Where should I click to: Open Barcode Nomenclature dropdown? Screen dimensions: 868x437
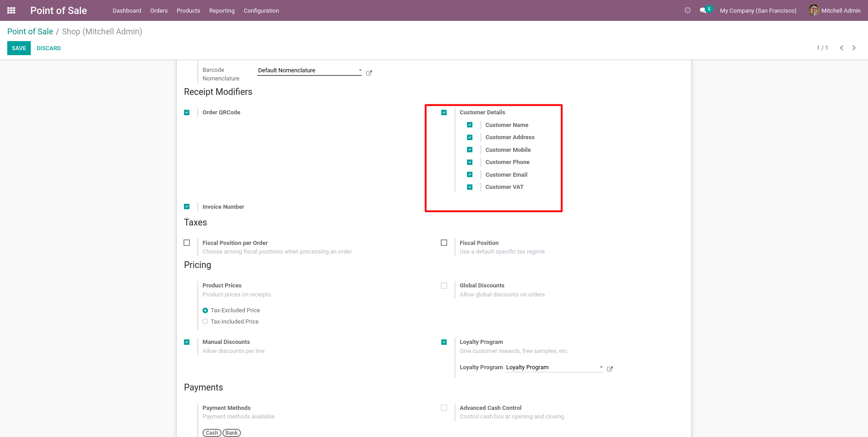pyautogui.click(x=310, y=70)
